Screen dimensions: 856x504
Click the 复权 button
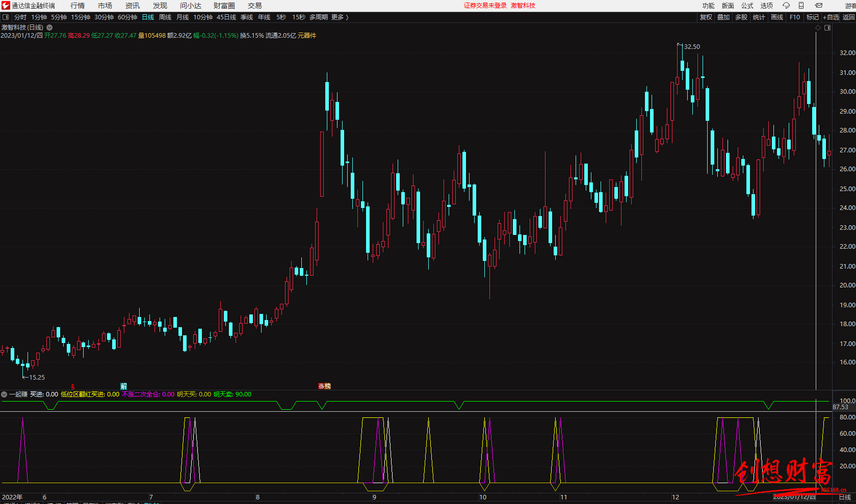point(706,17)
